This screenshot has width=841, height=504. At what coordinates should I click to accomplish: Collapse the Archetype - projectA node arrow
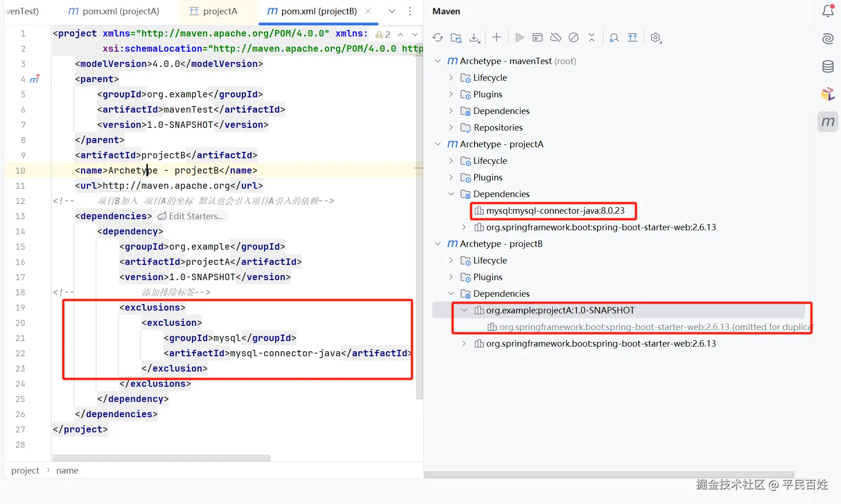pos(438,144)
